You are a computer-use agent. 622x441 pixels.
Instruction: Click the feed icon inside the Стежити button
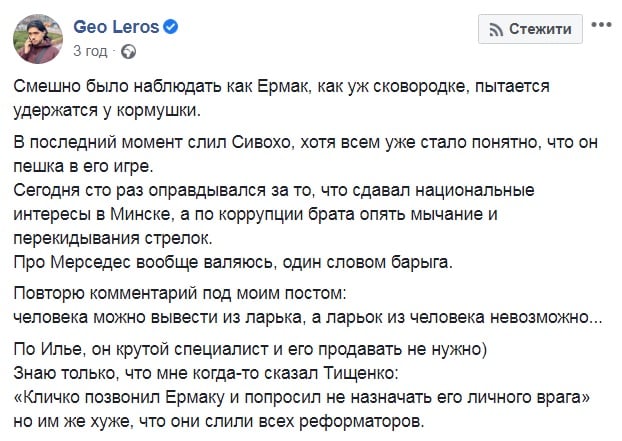tap(496, 29)
